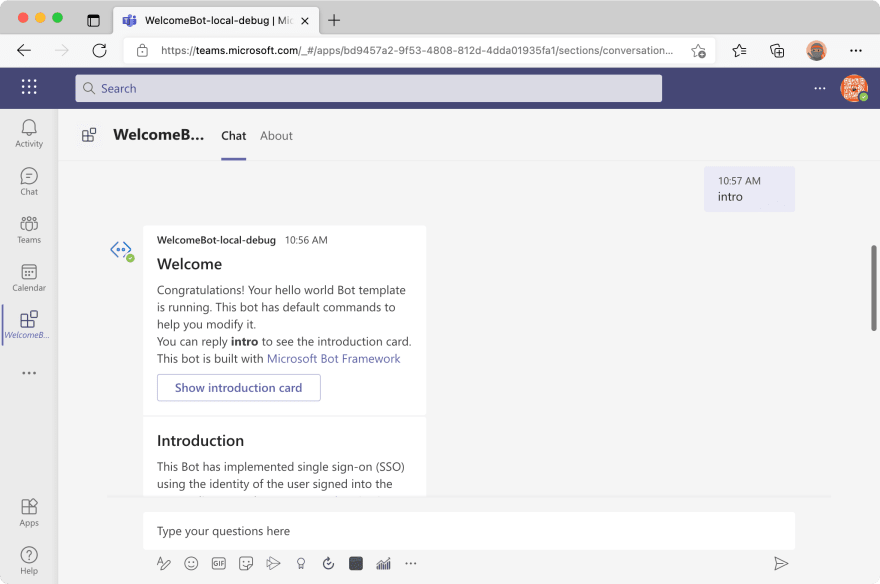Screen dimensions: 880x584
Task: Click the Introduction card heading
Action: pyautogui.click(x=200, y=441)
